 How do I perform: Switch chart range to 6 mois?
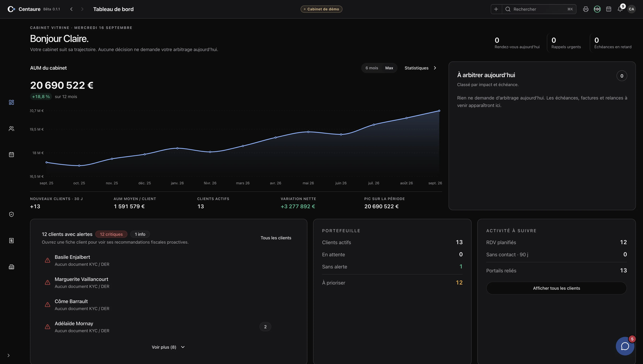point(372,68)
